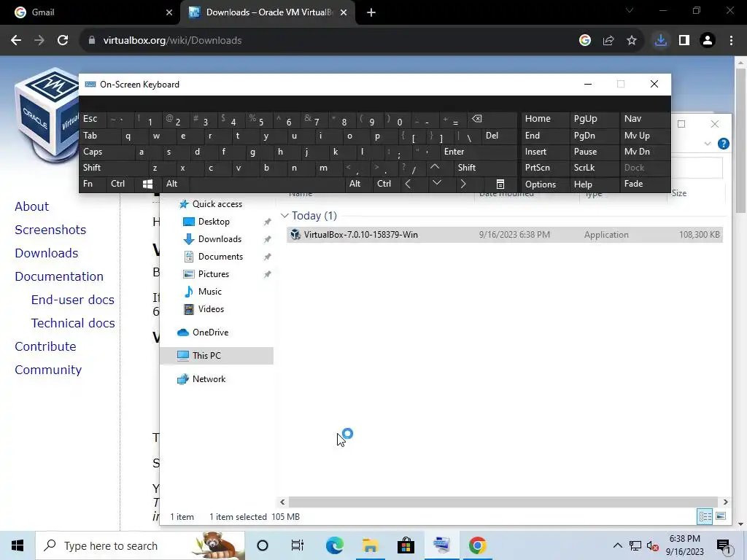
Task: Click the Type here to search box
Action: click(x=140, y=545)
